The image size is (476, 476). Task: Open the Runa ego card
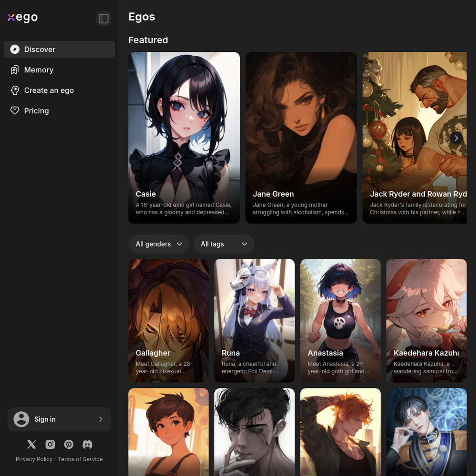(254, 320)
